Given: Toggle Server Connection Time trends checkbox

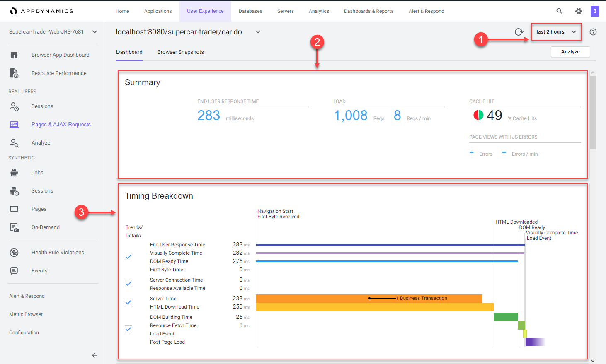Looking at the screenshot, I should 128,284.
